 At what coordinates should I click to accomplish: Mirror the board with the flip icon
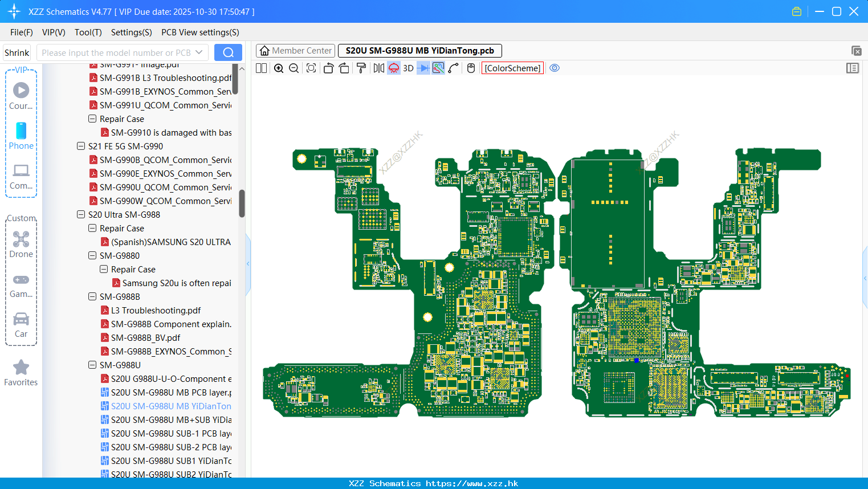[378, 68]
